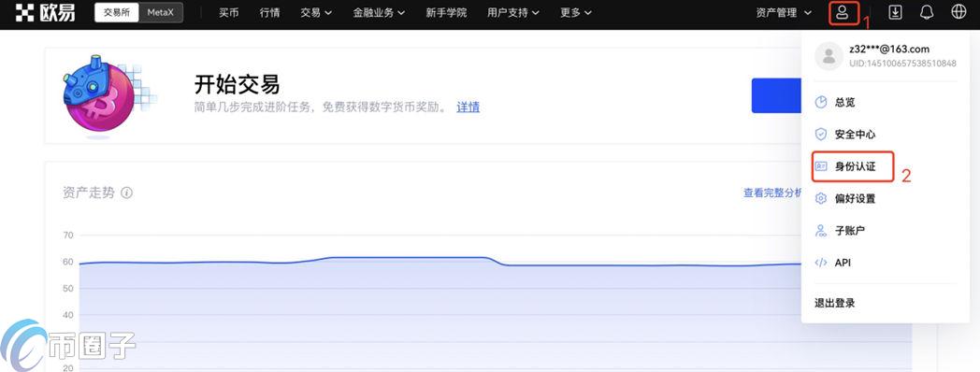980x372 pixels.
Task: Open 身份认证 in the account menu
Action: (x=853, y=167)
